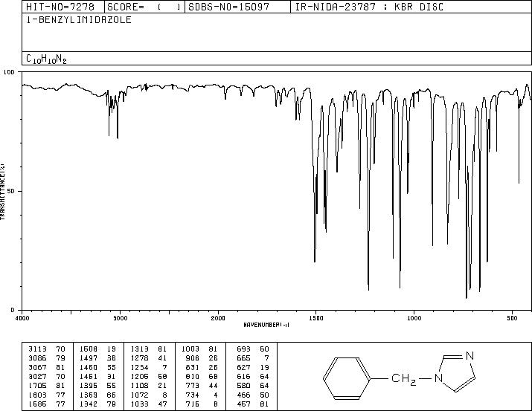This screenshot has width=532, height=411.
Task: Select the molecular formula C10H10N2
Action: 46,59
